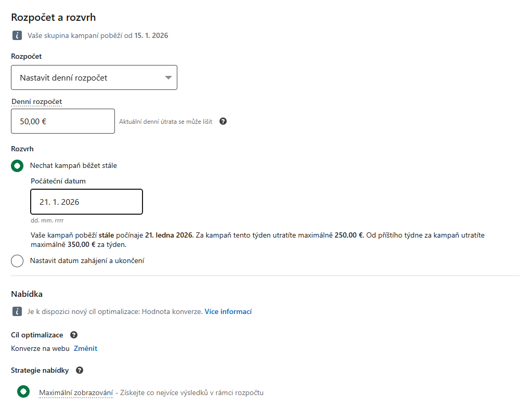Screen dimensions: 532x406
Task: Select the Maximální zobrazování bid strategy radio
Action: tap(23, 391)
